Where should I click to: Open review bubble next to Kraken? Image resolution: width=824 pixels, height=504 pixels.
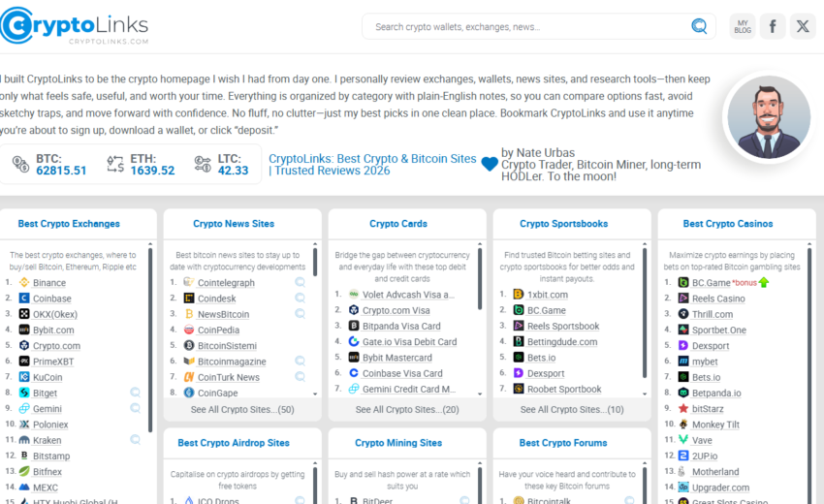point(136,439)
